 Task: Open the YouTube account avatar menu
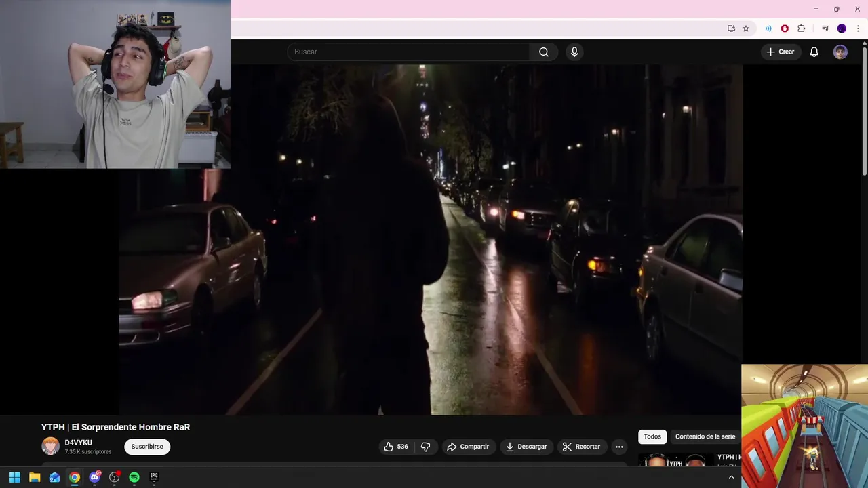[x=840, y=52]
